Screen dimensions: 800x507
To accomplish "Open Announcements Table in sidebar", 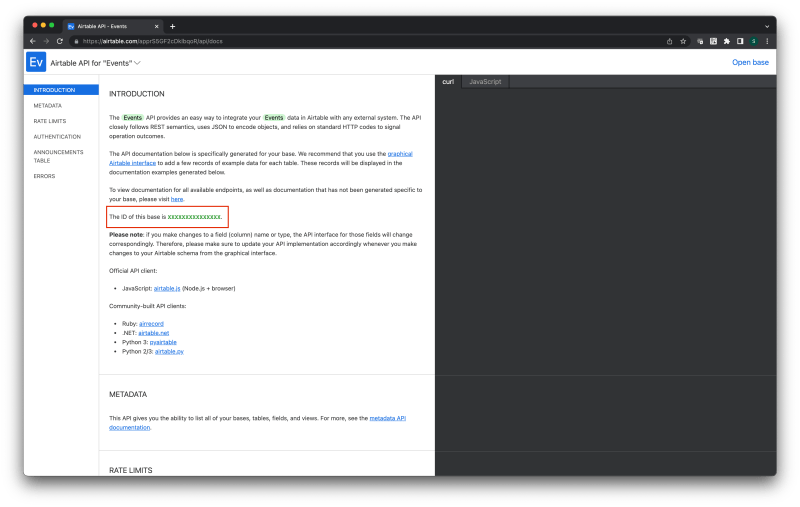I will click(x=58, y=156).
